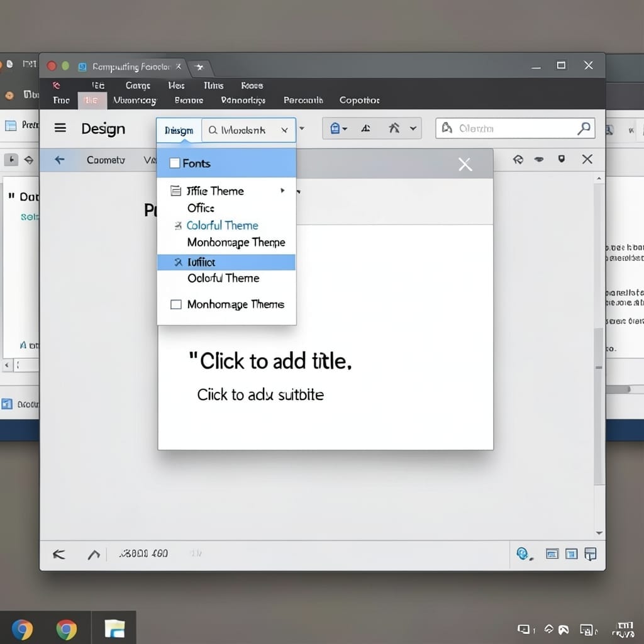Expand the Jiffie Theme submenu arrow
The width and height of the screenshot is (644, 644).
tap(282, 191)
